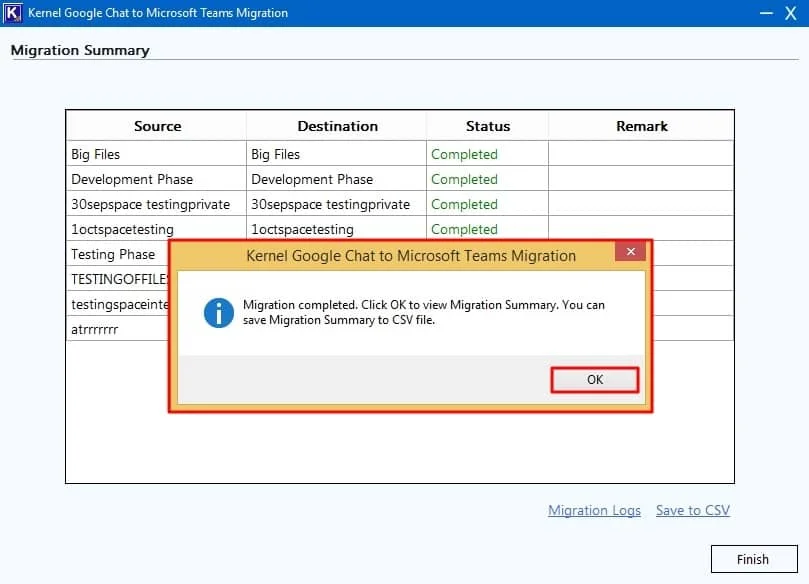This screenshot has width=809, height=584.
Task: Open the Migration Logs link
Action: pos(594,510)
